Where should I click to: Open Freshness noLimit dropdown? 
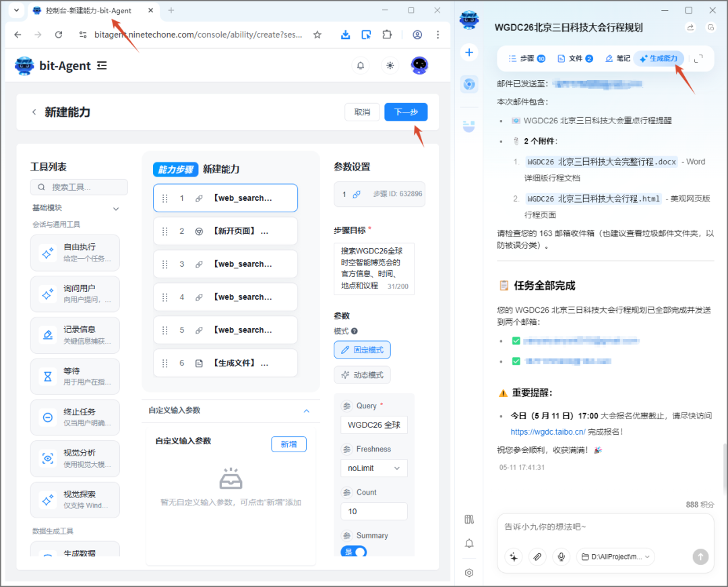pos(373,468)
